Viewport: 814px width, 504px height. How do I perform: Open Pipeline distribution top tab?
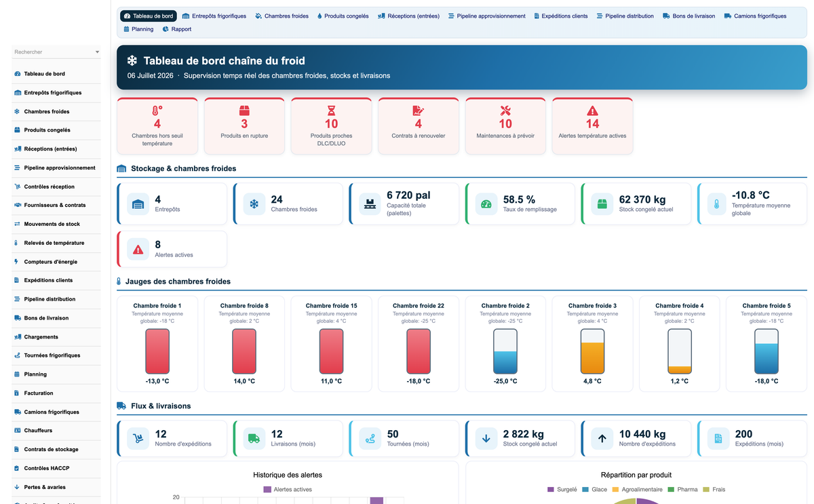(x=625, y=16)
